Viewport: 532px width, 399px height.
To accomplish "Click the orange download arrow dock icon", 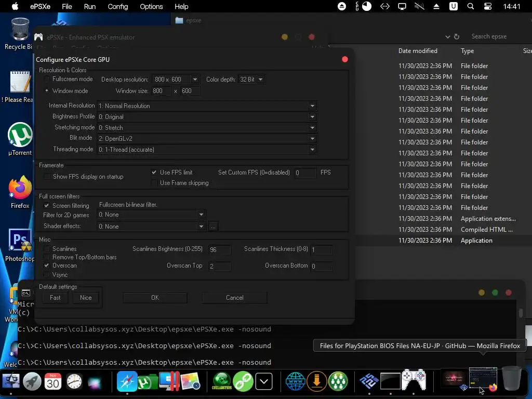I will click(317, 381).
